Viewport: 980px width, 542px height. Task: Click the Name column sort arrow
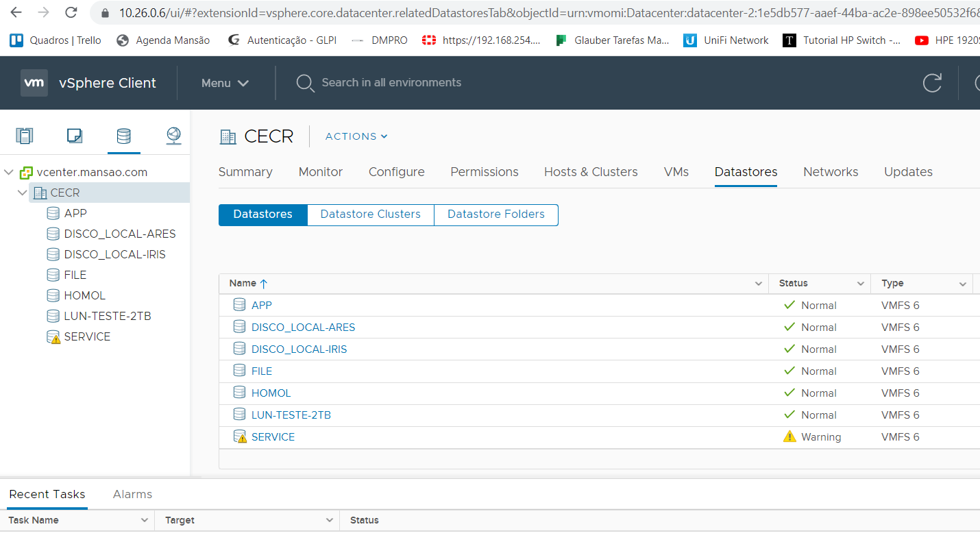pos(264,284)
